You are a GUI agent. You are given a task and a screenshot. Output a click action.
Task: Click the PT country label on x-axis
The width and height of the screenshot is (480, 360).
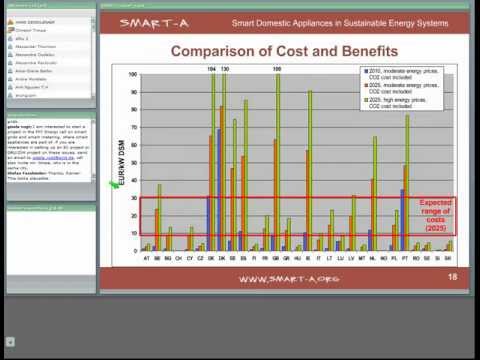coord(405,258)
